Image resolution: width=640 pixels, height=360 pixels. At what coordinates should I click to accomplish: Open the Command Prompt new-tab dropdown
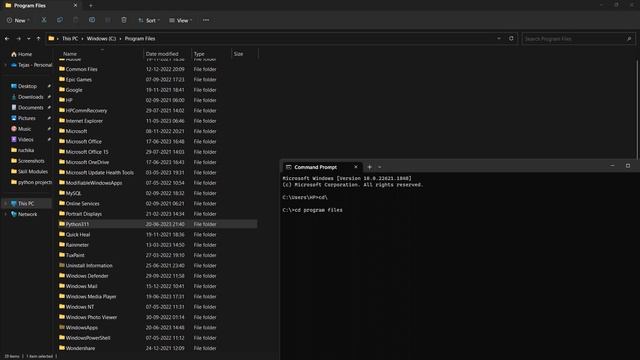[380, 167]
